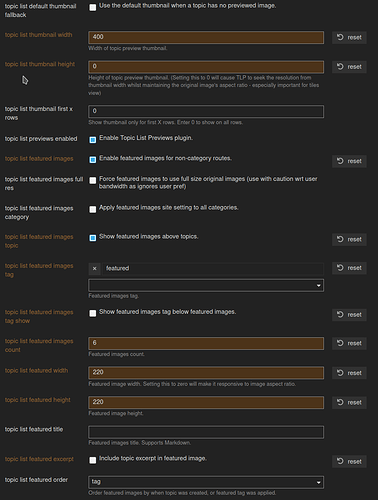The height and width of the screenshot is (500, 378).
Task: Reset featured images tag show setting
Action: click(x=349, y=315)
